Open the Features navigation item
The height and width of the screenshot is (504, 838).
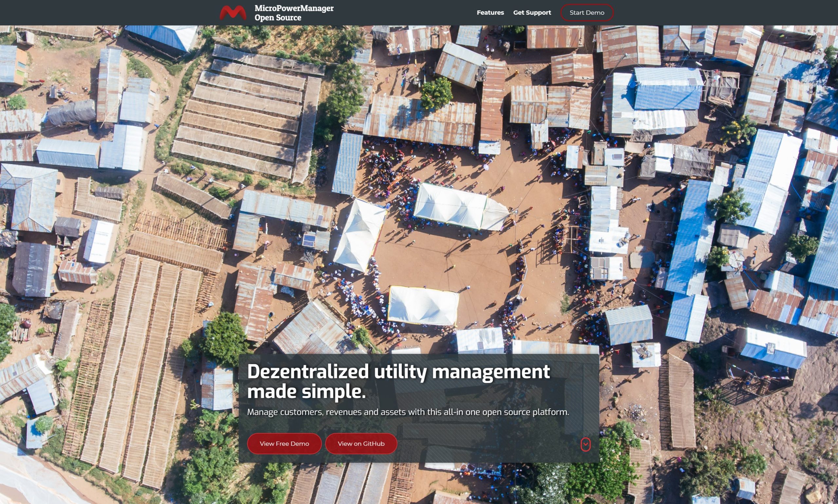point(490,12)
